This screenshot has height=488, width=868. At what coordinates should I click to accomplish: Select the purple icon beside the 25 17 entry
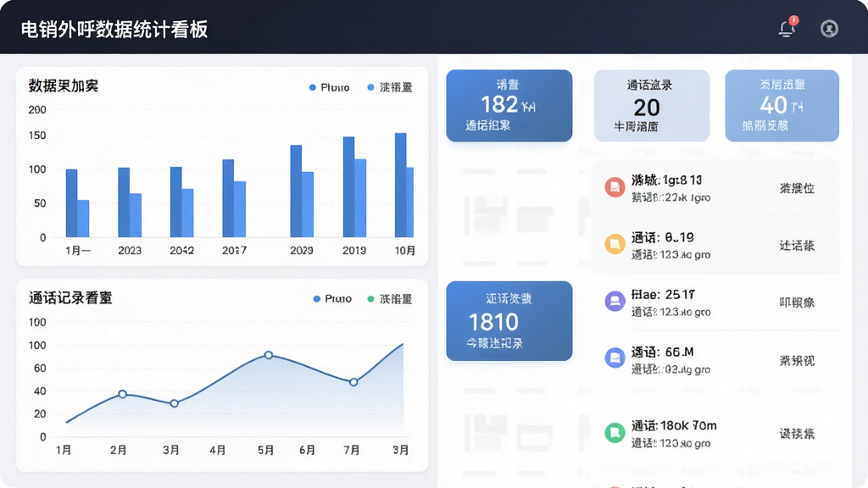(615, 302)
